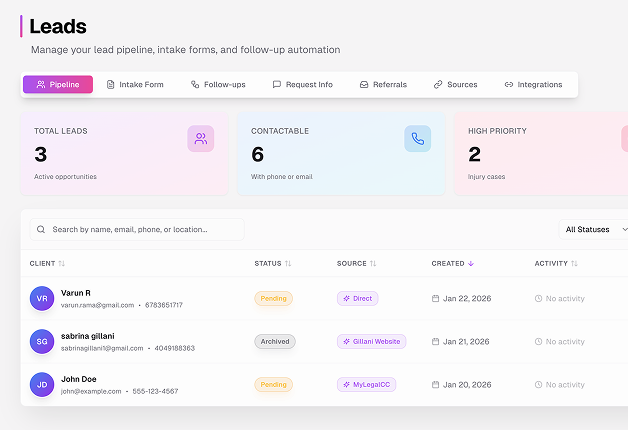Open the Varun R lead name

(76, 293)
